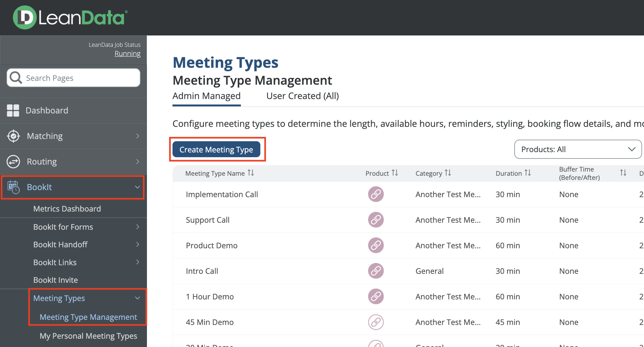Viewport: 644px width, 347px height.
Task: Select Implementation Call meeting type
Action: pyautogui.click(x=222, y=194)
